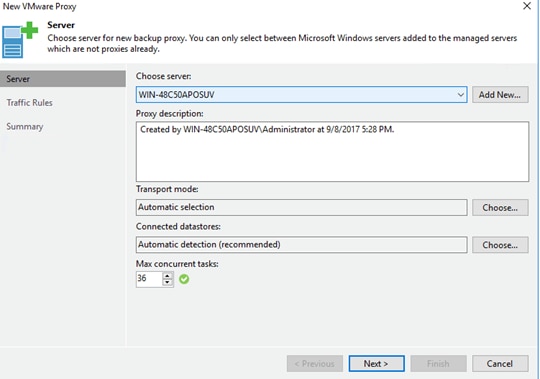The height and width of the screenshot is (379, 540).
Task: Click into the Proxy description text box
Action: point(332,151)
